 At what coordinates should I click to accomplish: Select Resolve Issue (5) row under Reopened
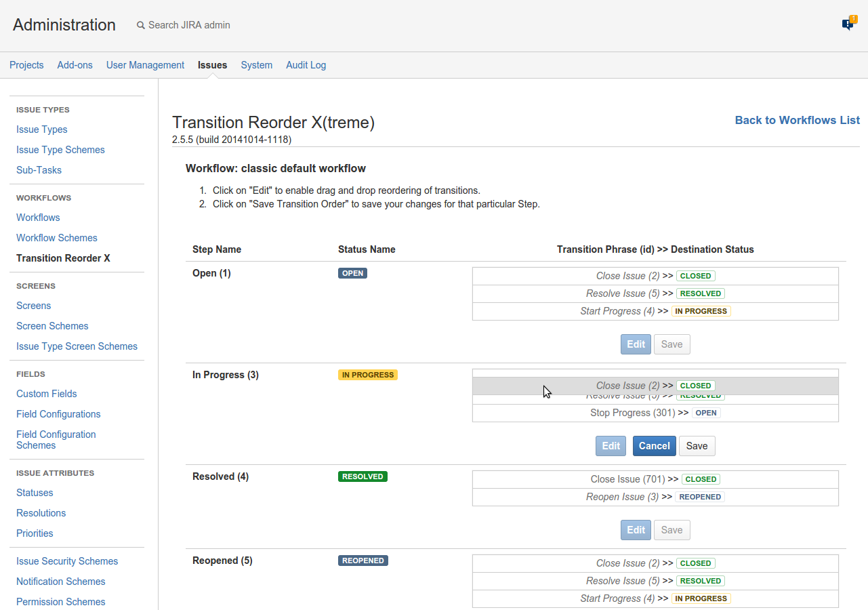click(x=655, y=581)
